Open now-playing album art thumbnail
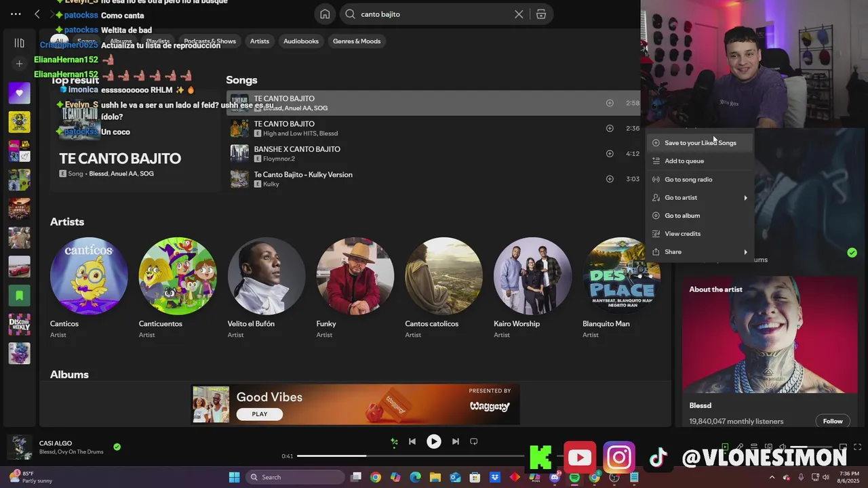Viewport: 868px width, 488px height. point(20,447)
